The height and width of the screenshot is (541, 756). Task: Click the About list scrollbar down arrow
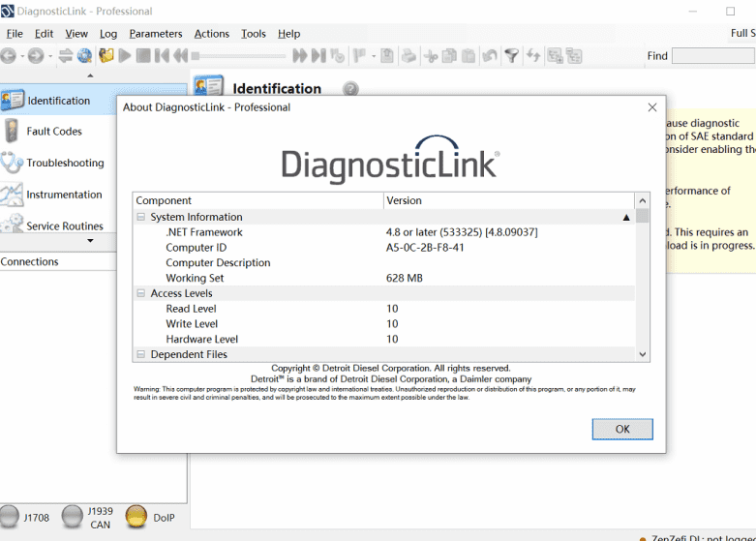pyautogui.click(x=642, y=354)
